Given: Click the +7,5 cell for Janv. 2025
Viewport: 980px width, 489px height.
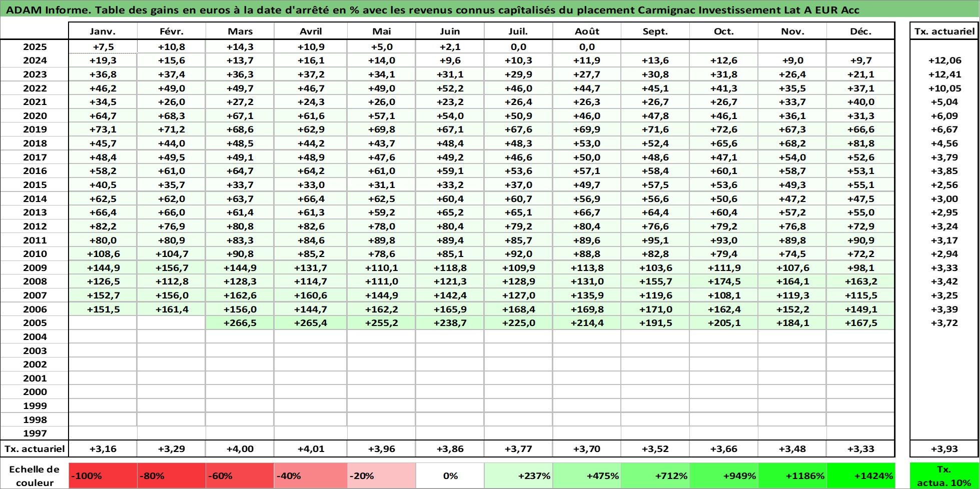Looking at the screenshot, I should pyautogui.click(x=103, y=46).
